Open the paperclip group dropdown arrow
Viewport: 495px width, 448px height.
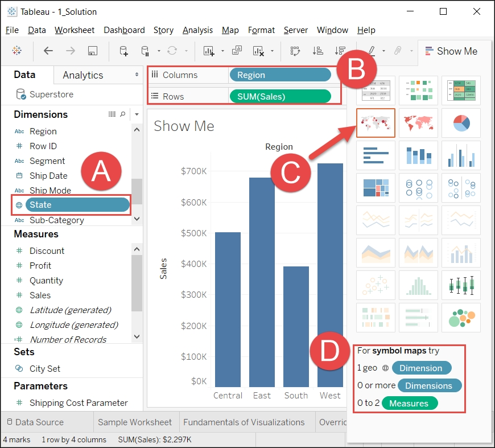click(x=411, y=51)
